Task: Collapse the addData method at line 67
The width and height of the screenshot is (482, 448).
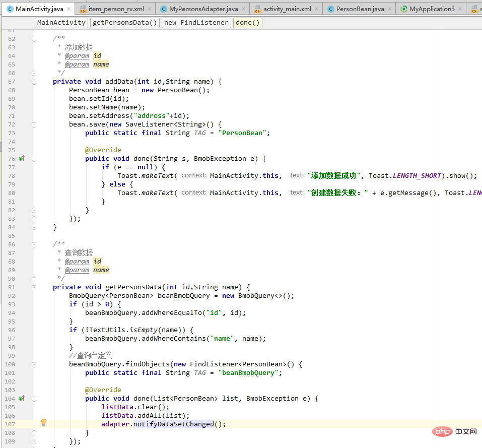Action: pyautogui.click(x=34, y=82)
